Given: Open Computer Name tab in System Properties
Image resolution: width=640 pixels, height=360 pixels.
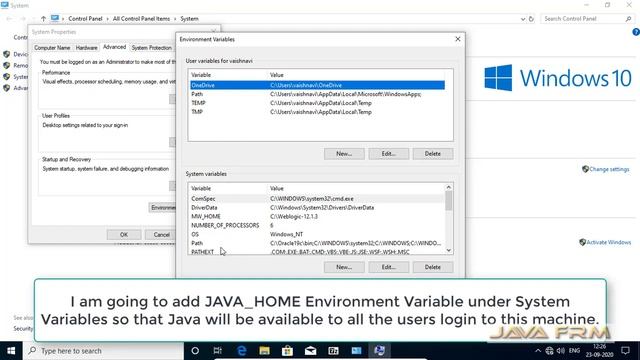Looking at the screenshot, I should [52, 48].
